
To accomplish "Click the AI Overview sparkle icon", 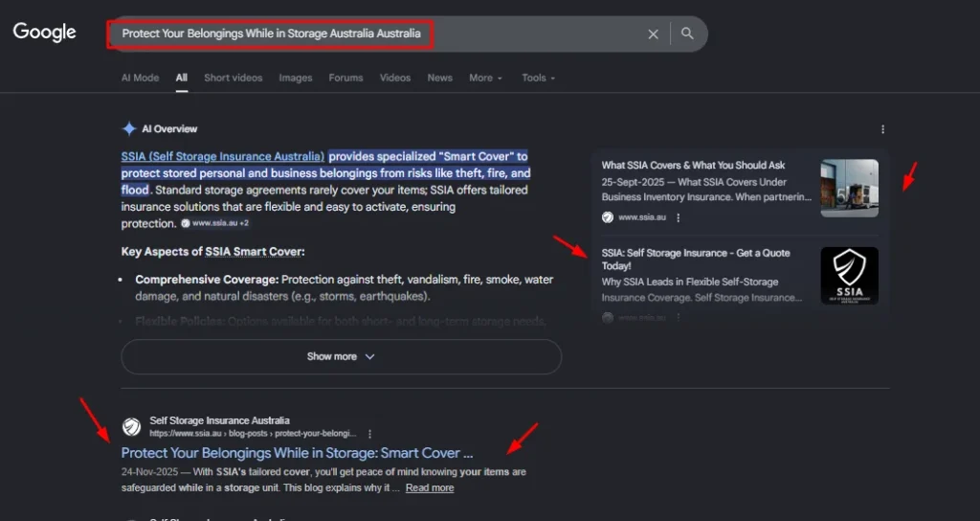I will pos(129,129).
